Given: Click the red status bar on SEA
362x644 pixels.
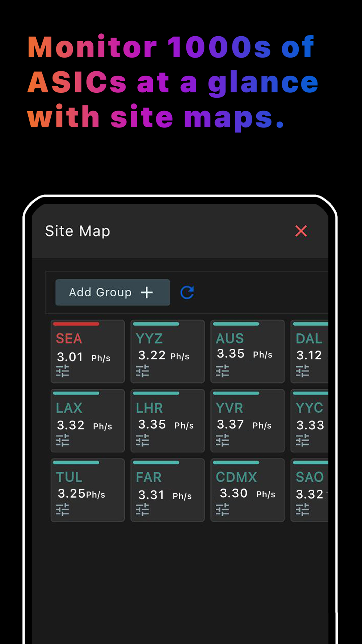Looking at the screenshot, I should 76,324.
